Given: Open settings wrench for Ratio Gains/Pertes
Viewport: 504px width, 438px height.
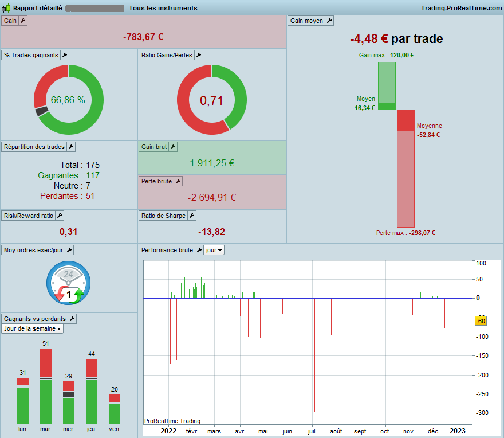Looking at the screenshot, I should click(x=199, y=55).
